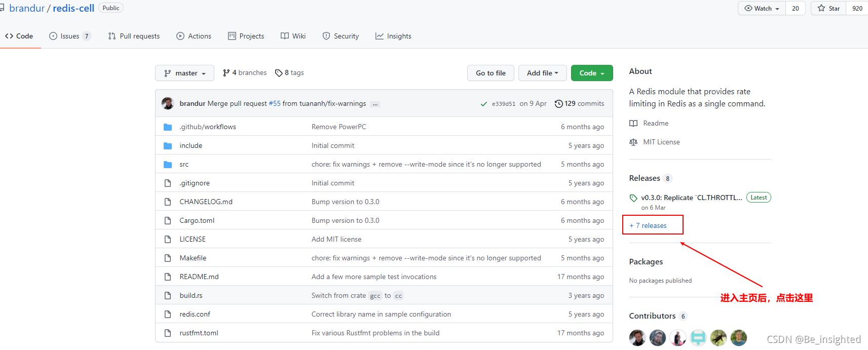
Task: Open the Initial commit message for include
Action: [333, 145]
